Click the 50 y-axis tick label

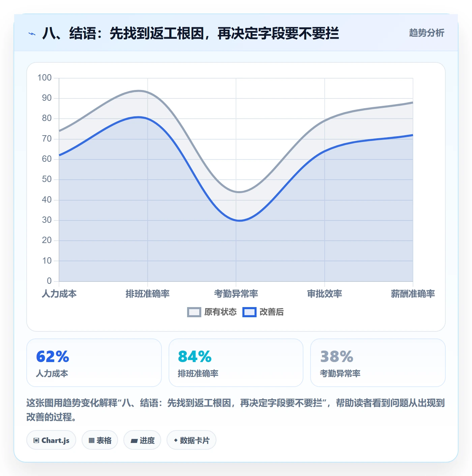[x=47, y=179]
